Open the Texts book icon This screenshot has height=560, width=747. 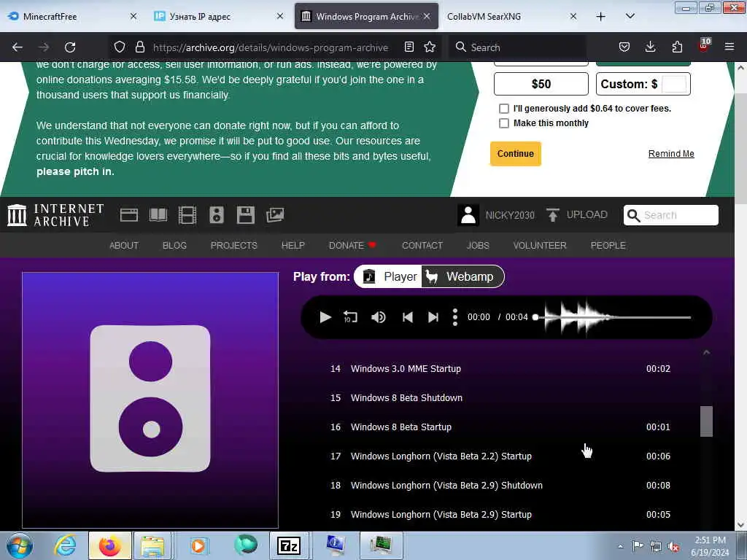pos(158,215)
